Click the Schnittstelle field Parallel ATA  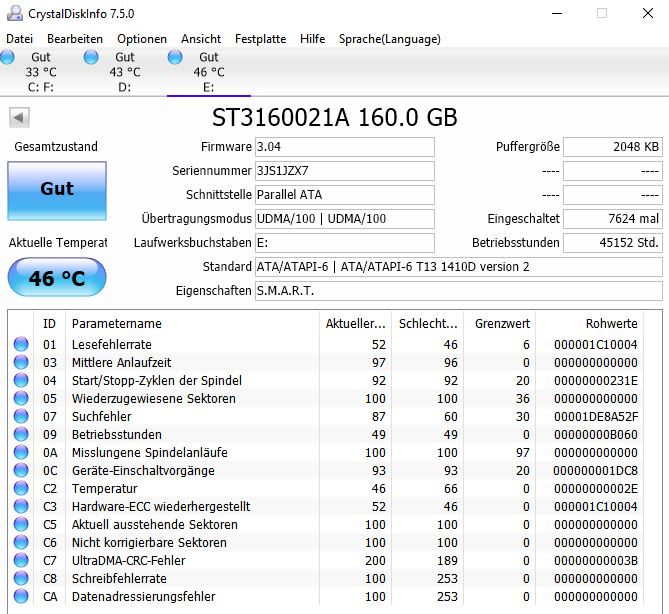tap(345, 195)
